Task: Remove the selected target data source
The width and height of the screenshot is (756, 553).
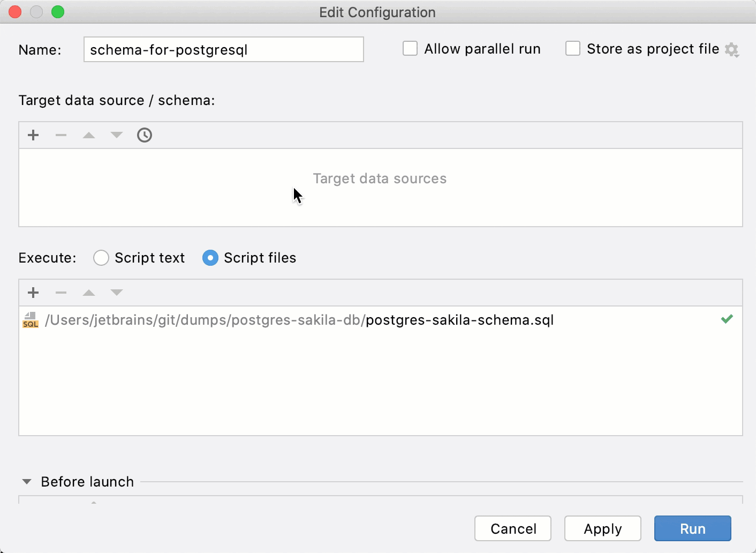Action: 61,135
